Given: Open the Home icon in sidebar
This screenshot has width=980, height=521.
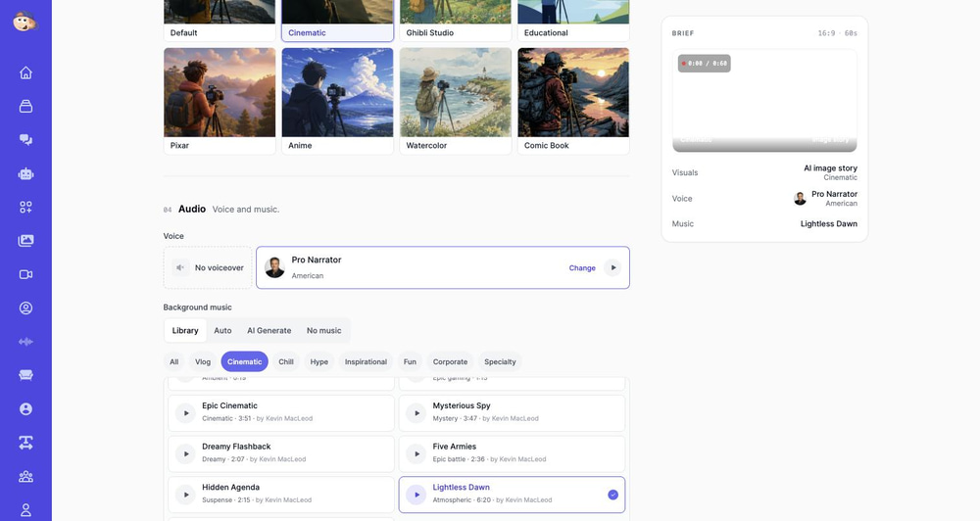Looking at the screenshot, I should [25, 72].
